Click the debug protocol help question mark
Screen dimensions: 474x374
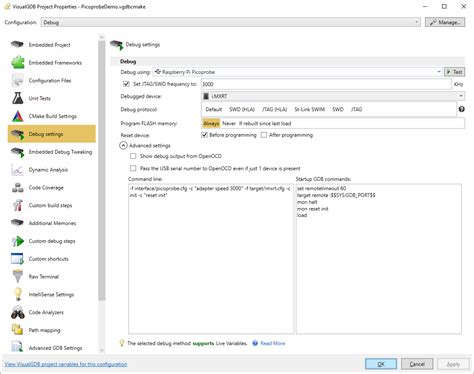pos(461,109)
